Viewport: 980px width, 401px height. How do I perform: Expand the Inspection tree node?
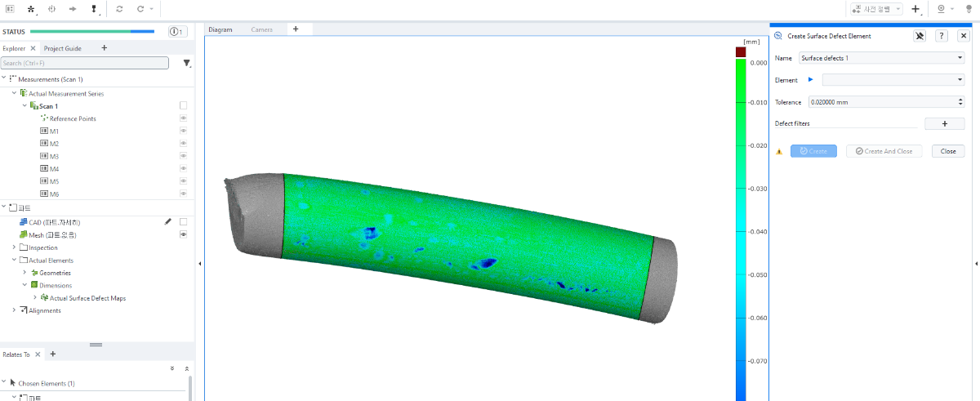pos(14,247)
